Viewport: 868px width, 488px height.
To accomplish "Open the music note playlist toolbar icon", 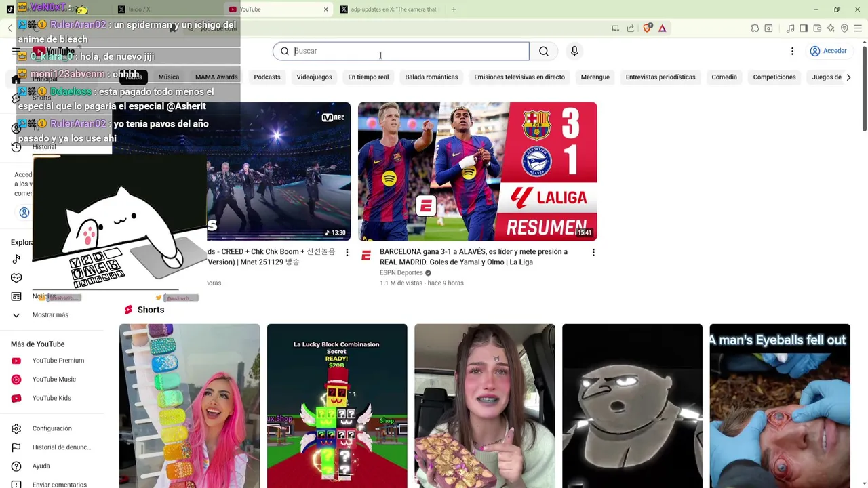I will (x=790, y=28).
